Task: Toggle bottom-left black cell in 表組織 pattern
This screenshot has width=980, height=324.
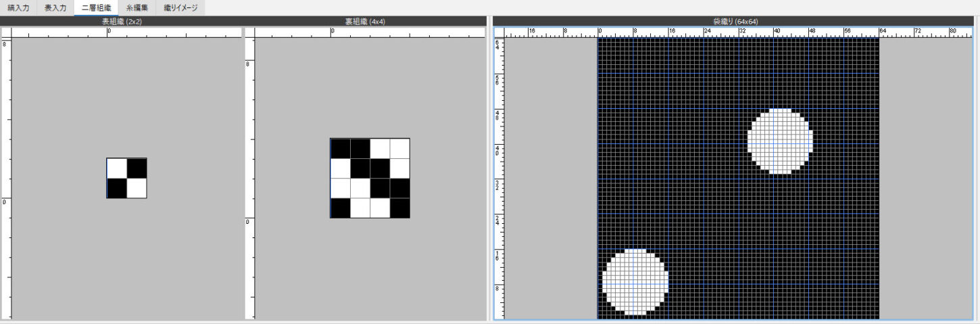Action: point(117,188)
